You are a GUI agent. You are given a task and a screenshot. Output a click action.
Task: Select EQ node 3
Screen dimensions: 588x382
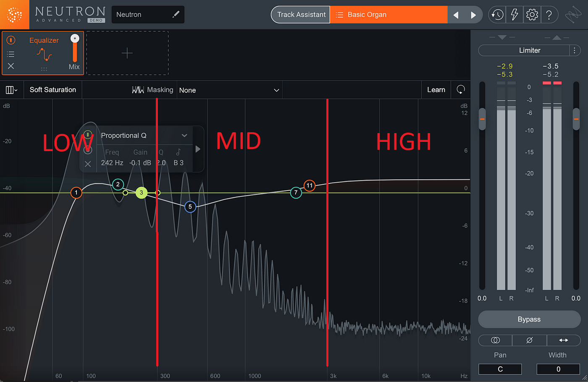tap(142, 193)
